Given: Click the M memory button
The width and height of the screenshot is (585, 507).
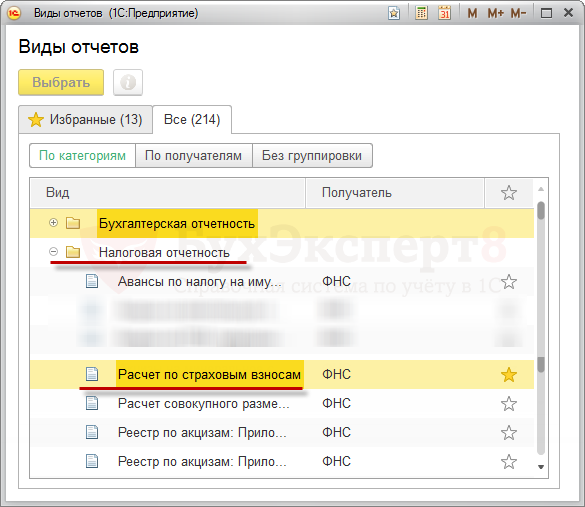Looking at the screenshot, I should [x=472, y=13].
